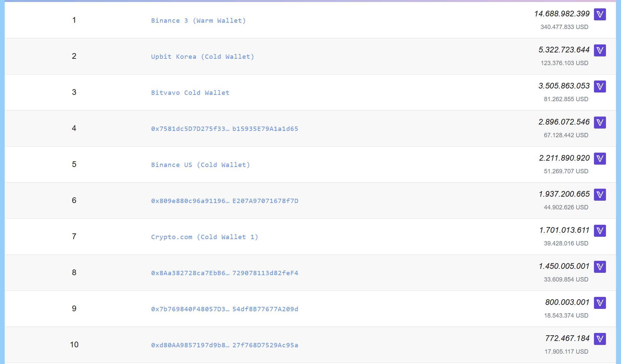
Task: Open address 0x809e880c96a91196… link
Action: pos(224,201)
